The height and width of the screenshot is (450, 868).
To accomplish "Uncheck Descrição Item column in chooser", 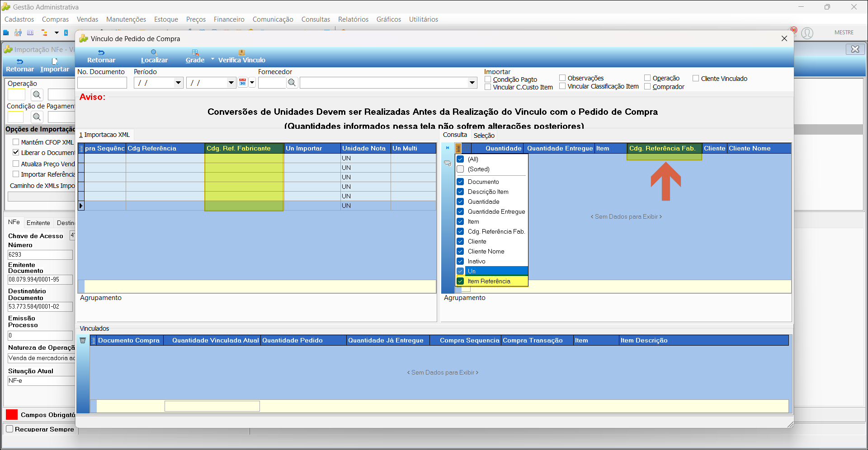I will [460, 192].
